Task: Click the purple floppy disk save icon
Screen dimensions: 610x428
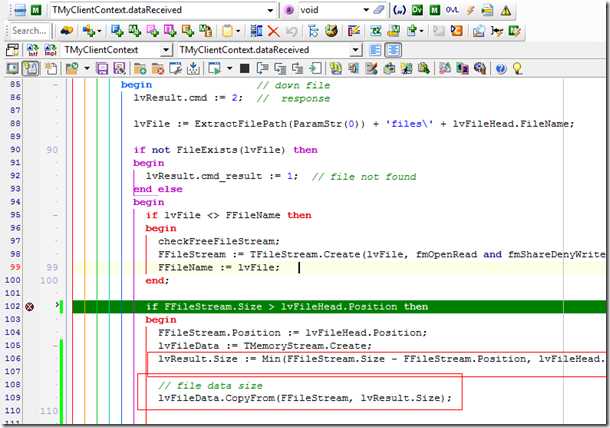Action: click(x=102, y=69)
